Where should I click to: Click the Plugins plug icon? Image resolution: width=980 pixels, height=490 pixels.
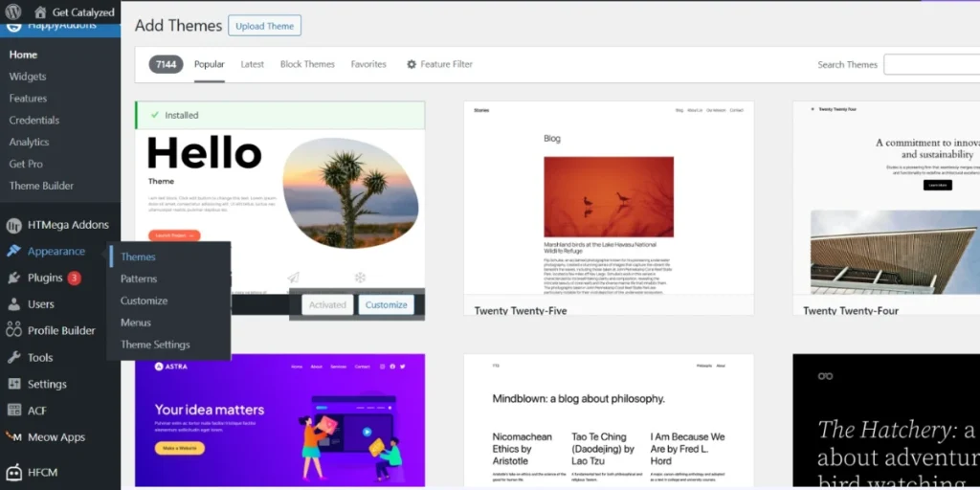click(x=13, y=278)
